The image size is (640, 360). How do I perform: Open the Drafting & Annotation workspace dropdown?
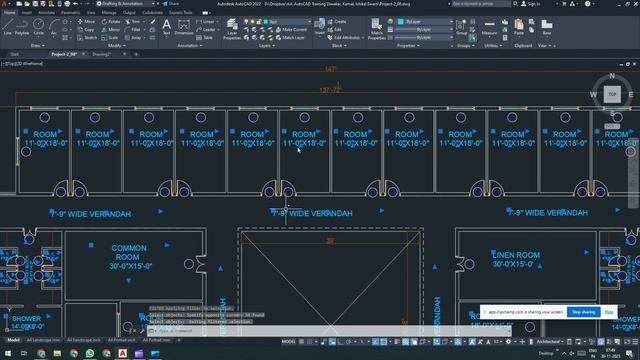click(x=127, y=4)
